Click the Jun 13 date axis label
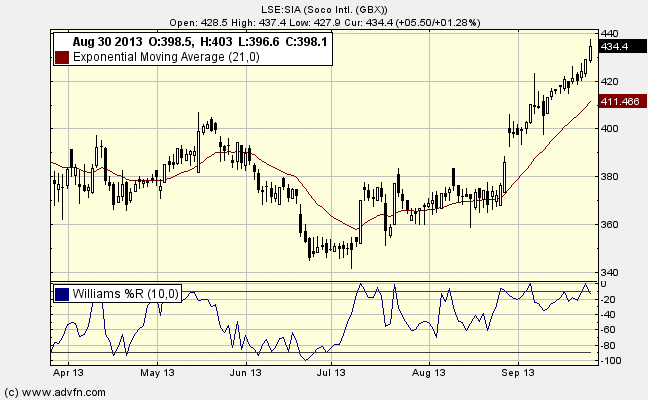This screenshot has width=648, height=400. pos(245,373)
